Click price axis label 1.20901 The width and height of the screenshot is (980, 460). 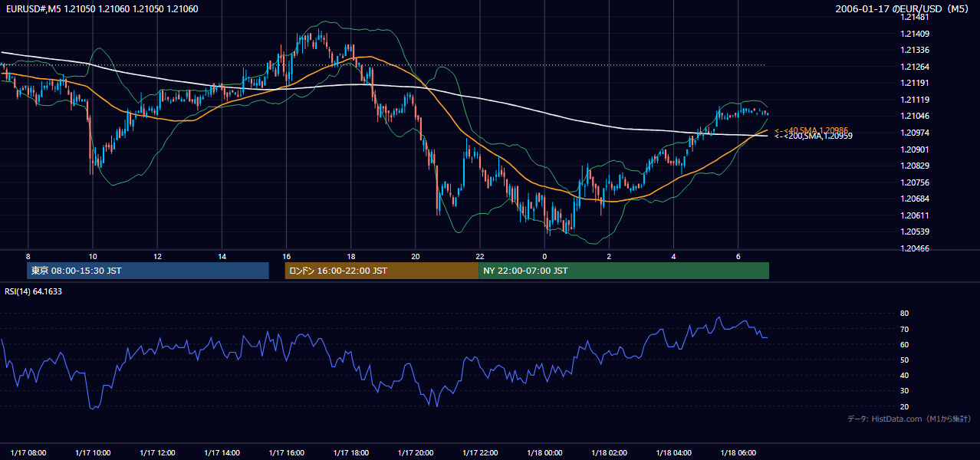pyautogui.click(x=916, y=149)
